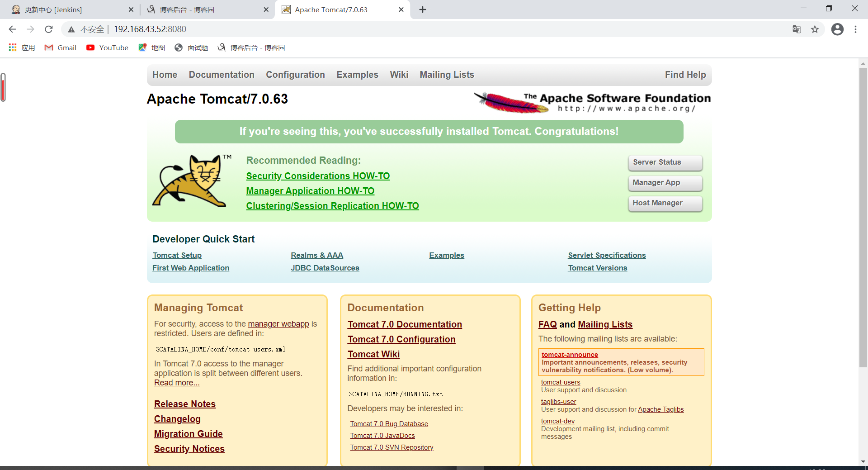Open the Gmail bookmark
Image resolution: width=868 pixels, height=470 pixels.
pyautogui.click(x=60, y=47)
